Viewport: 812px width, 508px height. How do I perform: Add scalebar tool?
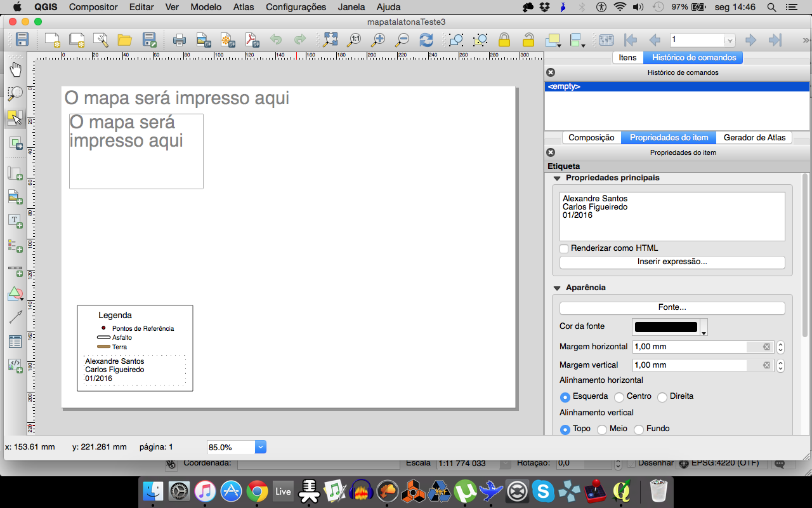point(15,270)
